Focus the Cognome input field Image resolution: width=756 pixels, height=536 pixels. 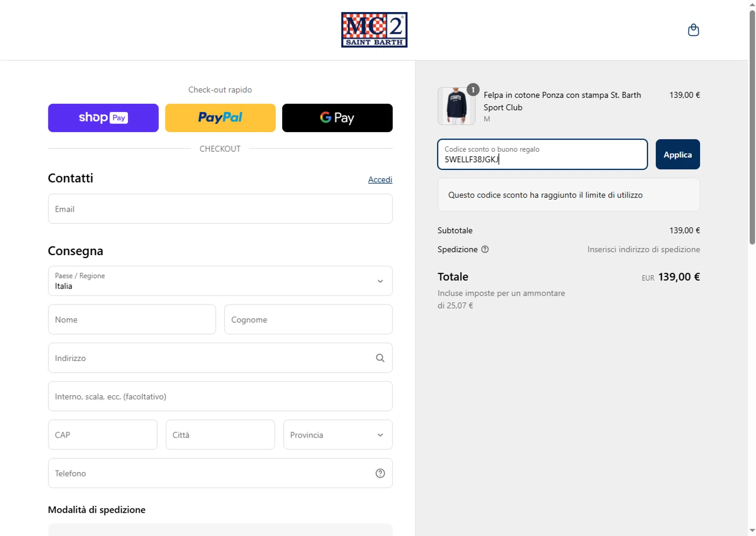click(308, 319)
